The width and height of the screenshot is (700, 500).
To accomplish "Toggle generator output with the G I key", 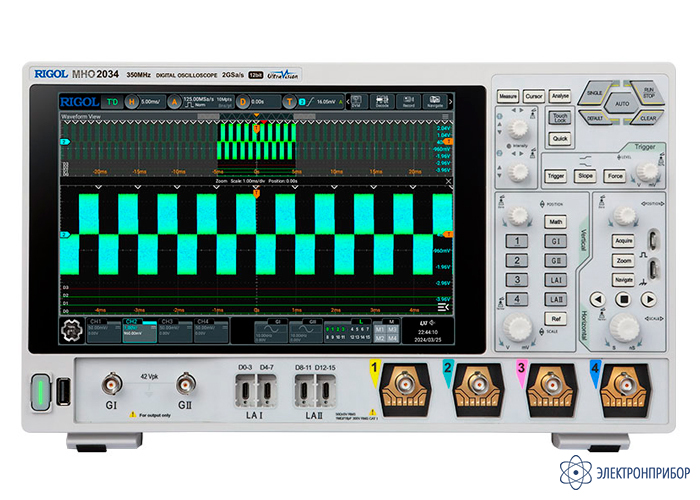I will pyautogui.click(x=556, y=241).
